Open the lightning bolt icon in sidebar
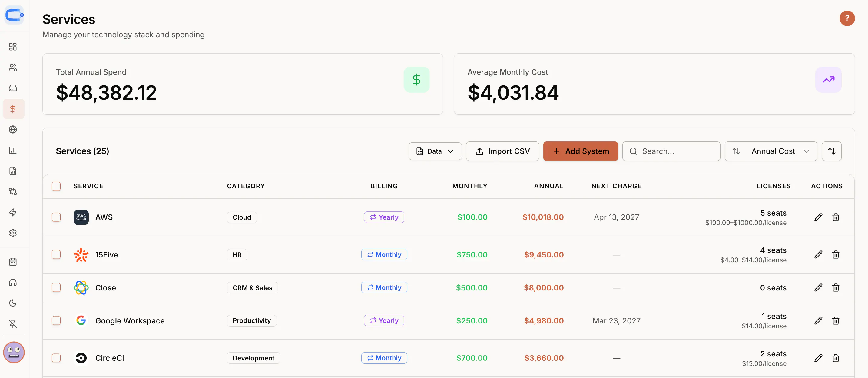 [13, 213]
